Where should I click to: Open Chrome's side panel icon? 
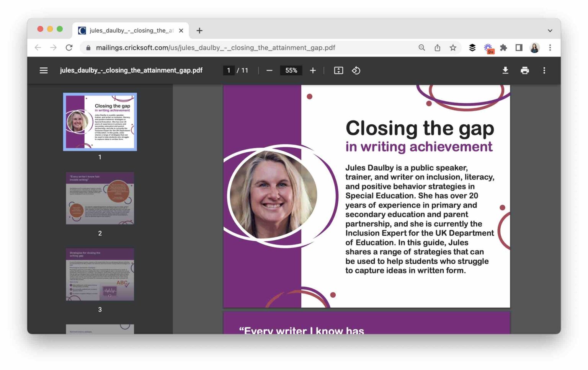(519, 47)
